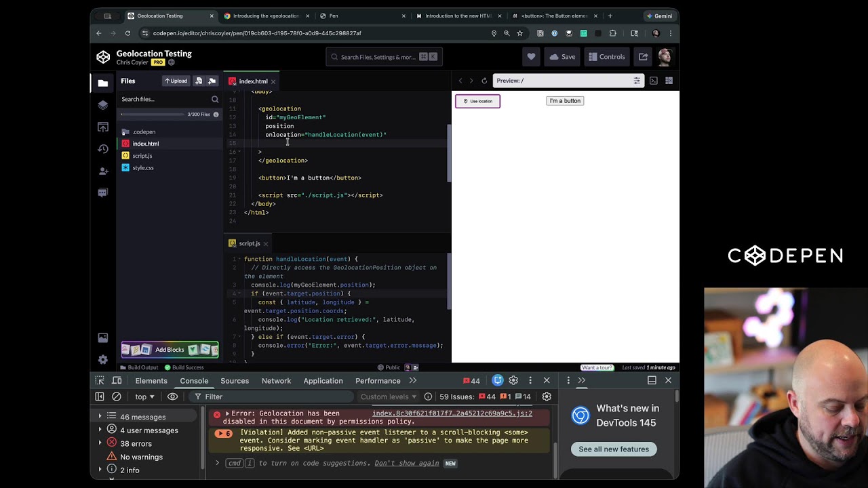The width and height of the screenshot is (868, 488).
Task: Click the new folder icon in Files header
Action: [x=212, y=81]
